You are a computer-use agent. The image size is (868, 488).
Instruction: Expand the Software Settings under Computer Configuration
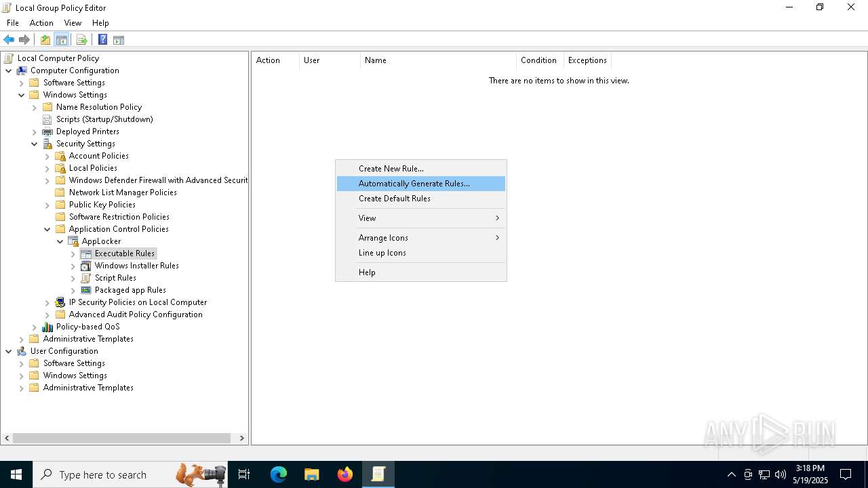[x=22, y=83]
